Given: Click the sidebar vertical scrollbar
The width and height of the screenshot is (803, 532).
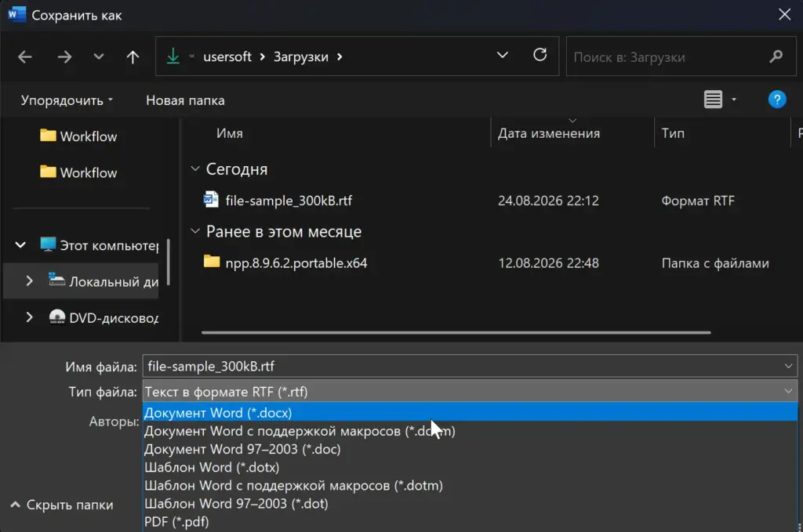Looking at the screenshot, I should coord(168,262).
